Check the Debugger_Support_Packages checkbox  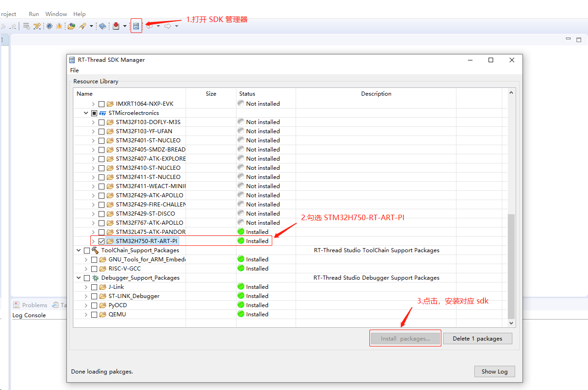[x=87, y=278]
